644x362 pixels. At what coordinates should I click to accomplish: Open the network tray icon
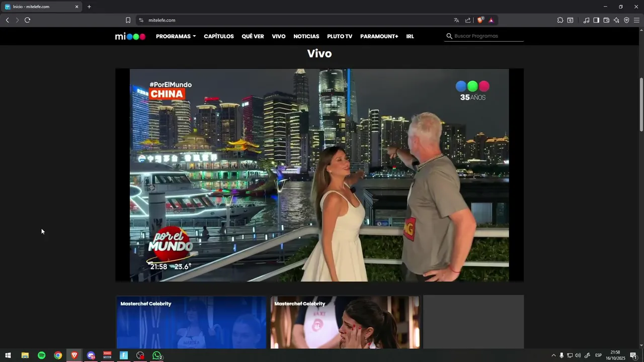(570, 355)
